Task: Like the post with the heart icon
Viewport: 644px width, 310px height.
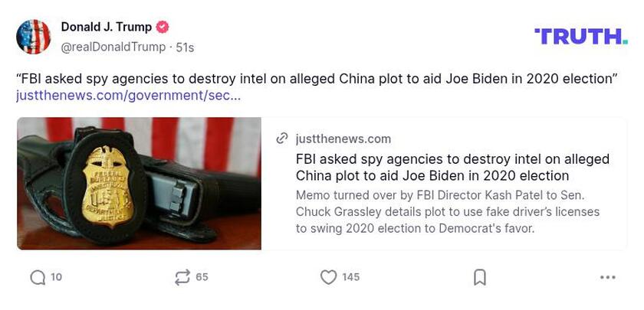Action: click(x=328, y=277)
